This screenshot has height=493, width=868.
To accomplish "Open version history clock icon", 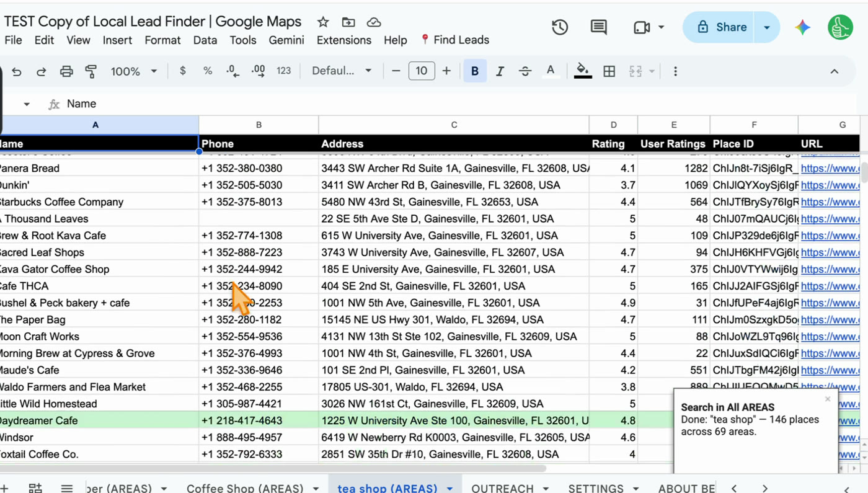I will pyautogui.click(x=560, y=27).
